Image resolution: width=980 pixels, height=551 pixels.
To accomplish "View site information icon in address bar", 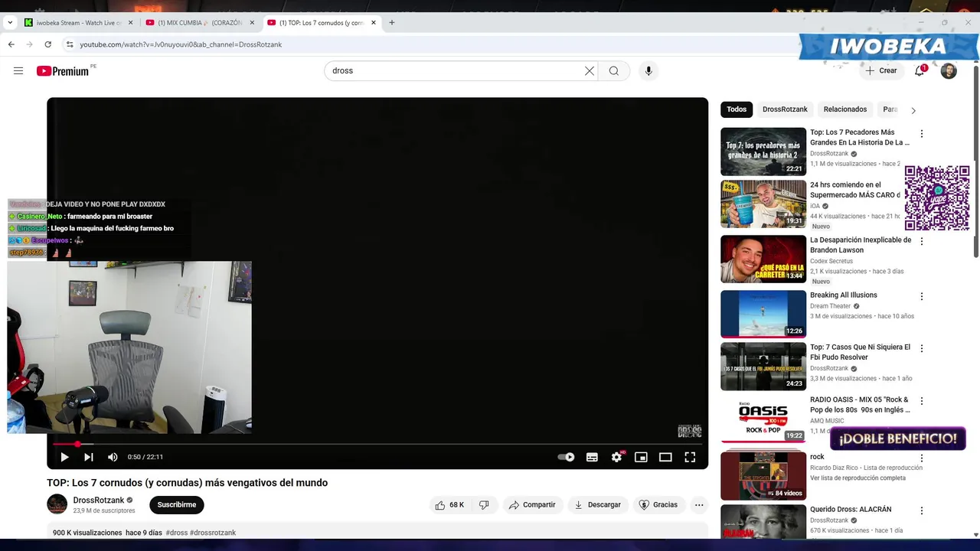I will (x=69, y=44).
